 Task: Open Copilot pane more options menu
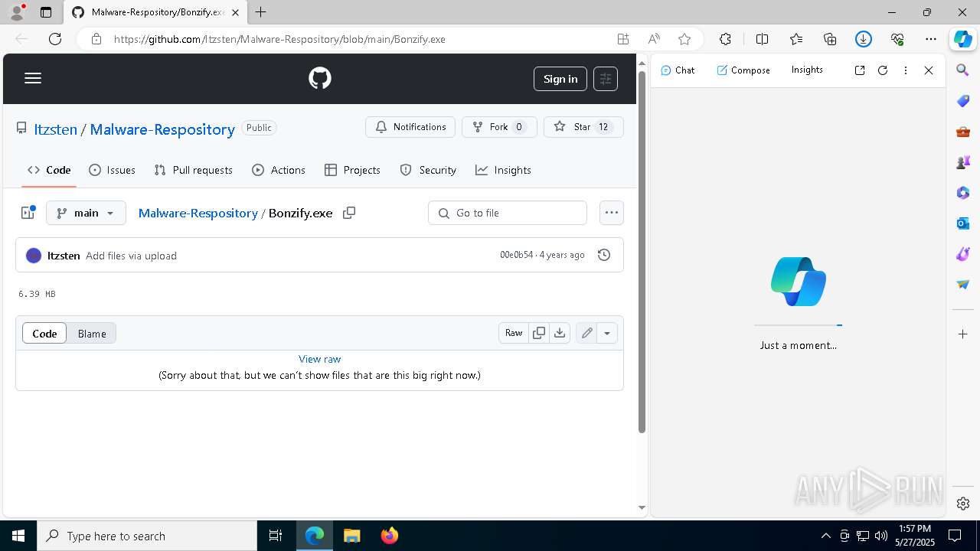click(x=906, y=70)
